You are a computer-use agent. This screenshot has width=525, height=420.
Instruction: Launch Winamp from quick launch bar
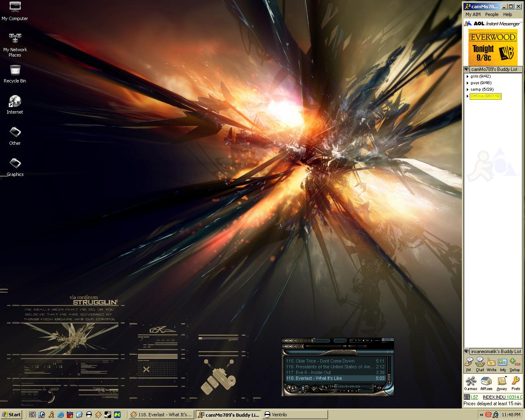[98, 415]
